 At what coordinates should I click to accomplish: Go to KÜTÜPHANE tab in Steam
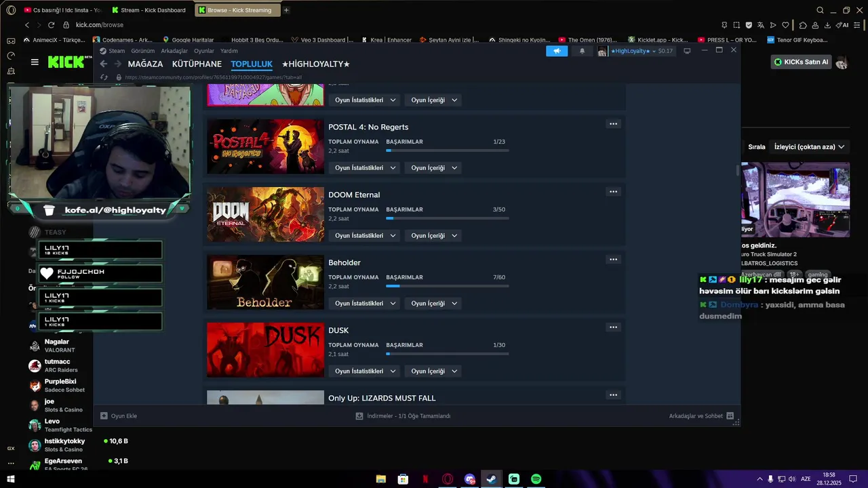pyautogui.click(x=197, y=64)
